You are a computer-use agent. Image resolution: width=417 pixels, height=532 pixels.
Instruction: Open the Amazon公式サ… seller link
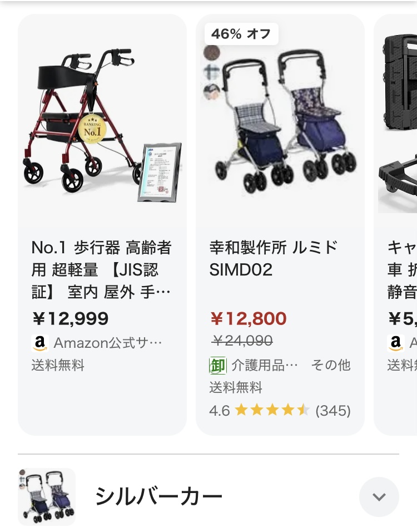click(x=108, y=343)
